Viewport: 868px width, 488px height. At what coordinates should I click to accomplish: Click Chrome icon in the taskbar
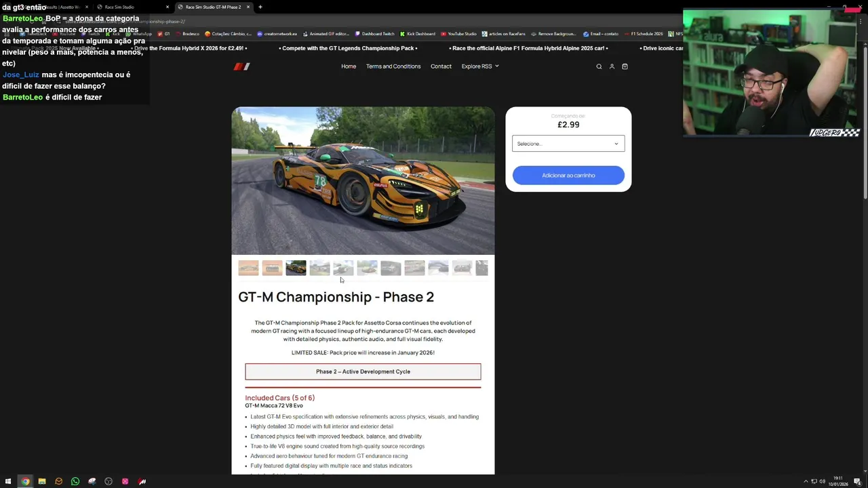(x=25, y=481)
